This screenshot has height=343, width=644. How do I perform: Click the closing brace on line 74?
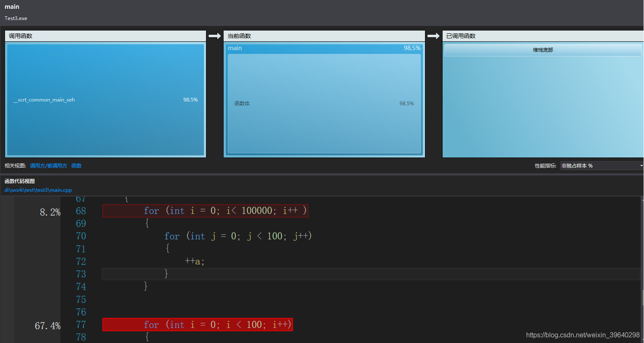pos(146,286)
